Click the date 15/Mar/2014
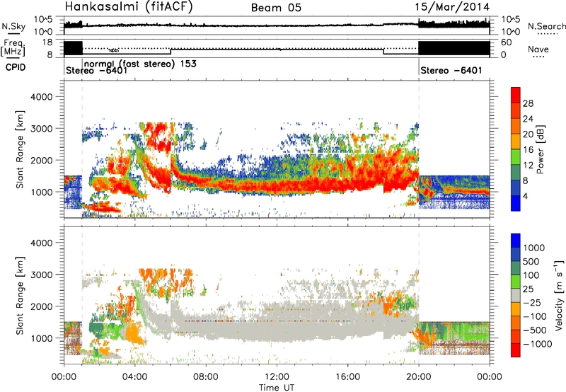Viewport: 566px width, 392px height. [x=452, y=7]
